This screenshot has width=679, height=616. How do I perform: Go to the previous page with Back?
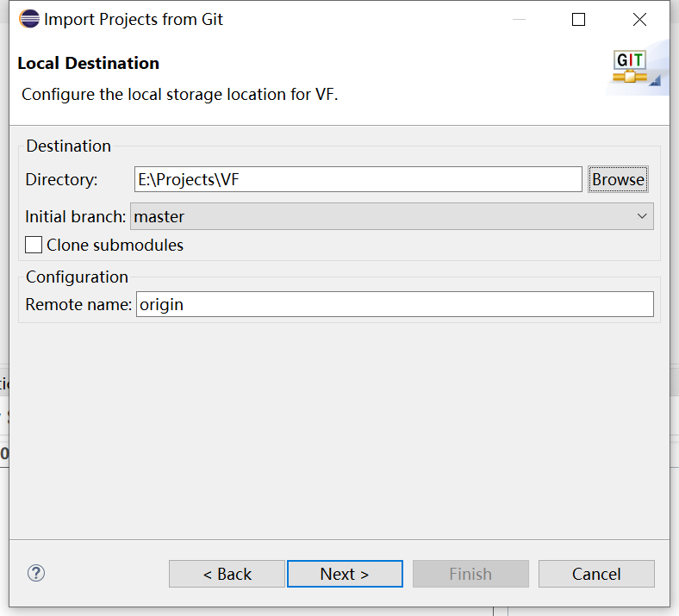pos(227,574)
